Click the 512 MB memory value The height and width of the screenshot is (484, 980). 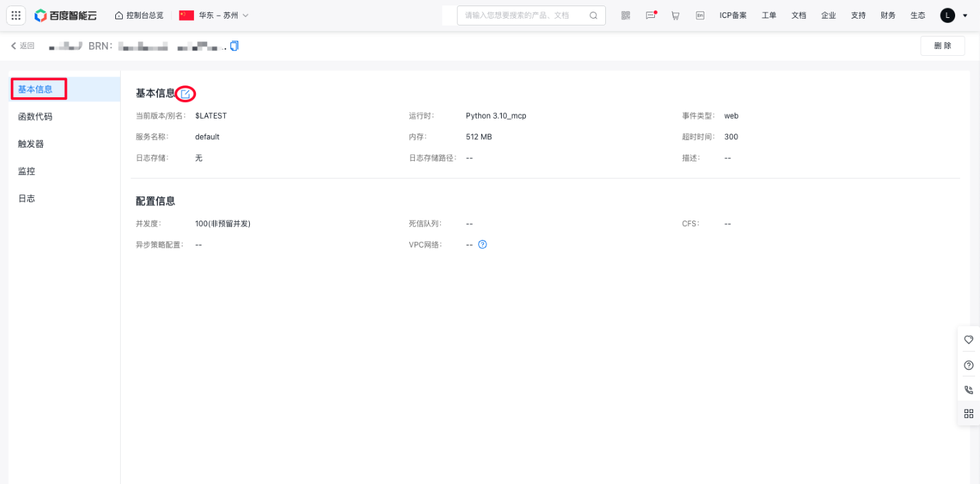click(x=479, y=137)
